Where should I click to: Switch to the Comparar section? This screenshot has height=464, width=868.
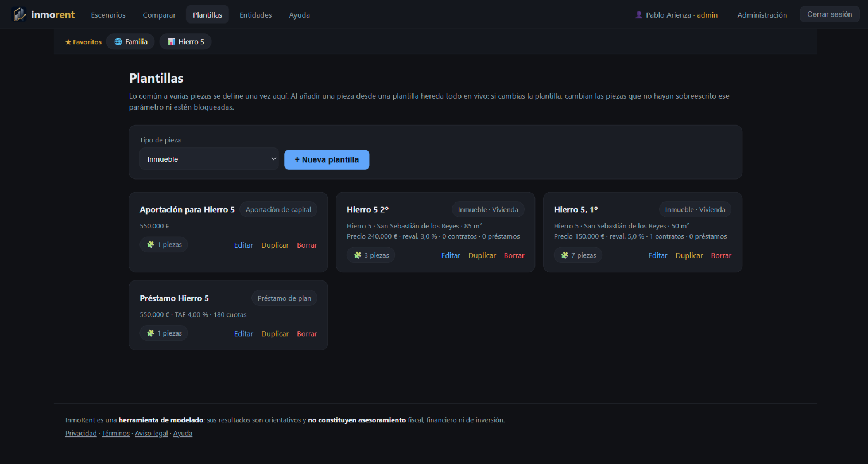pyautogui.click(x=159, y=15)
